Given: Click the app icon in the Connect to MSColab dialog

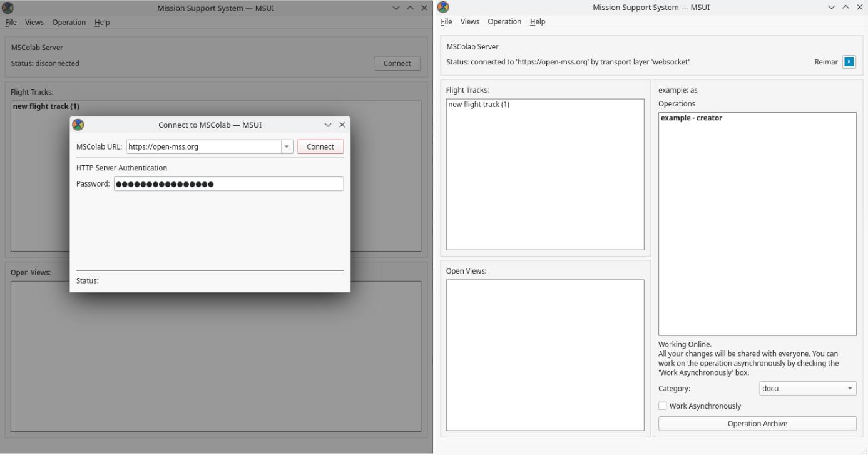Looking at the screenshot, I should coord(78,125).
